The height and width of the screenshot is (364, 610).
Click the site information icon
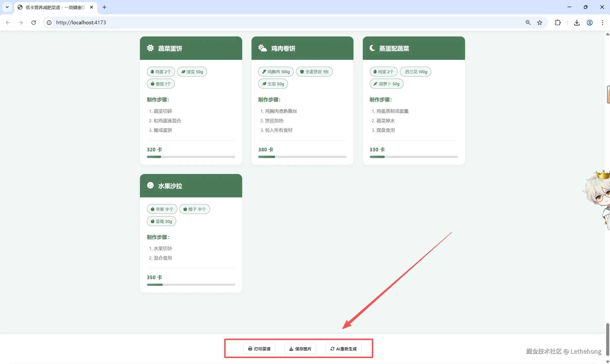pyautogui.click(x=49, y=23)
